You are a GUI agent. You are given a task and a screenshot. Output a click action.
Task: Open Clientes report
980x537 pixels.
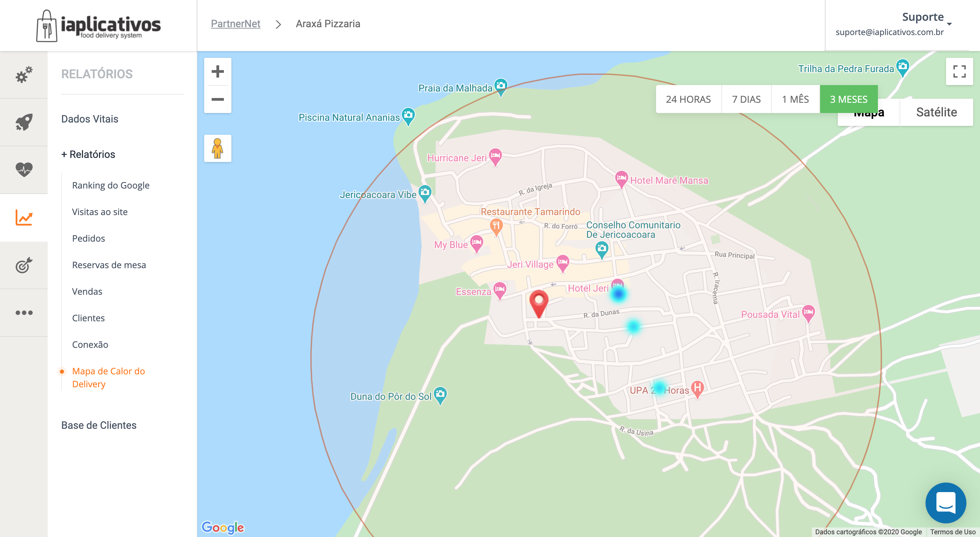click(88, 318)
